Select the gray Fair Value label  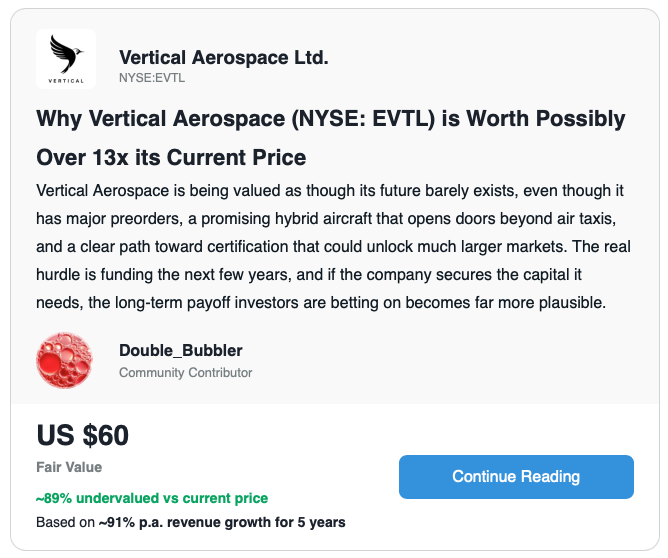pyautogui.click(x=68, y=467)
